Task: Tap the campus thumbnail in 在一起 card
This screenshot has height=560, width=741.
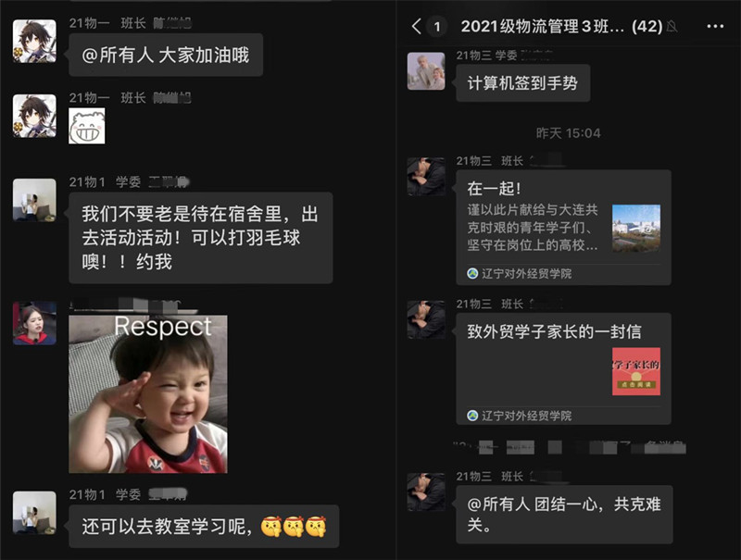Action: coord(636,228)
